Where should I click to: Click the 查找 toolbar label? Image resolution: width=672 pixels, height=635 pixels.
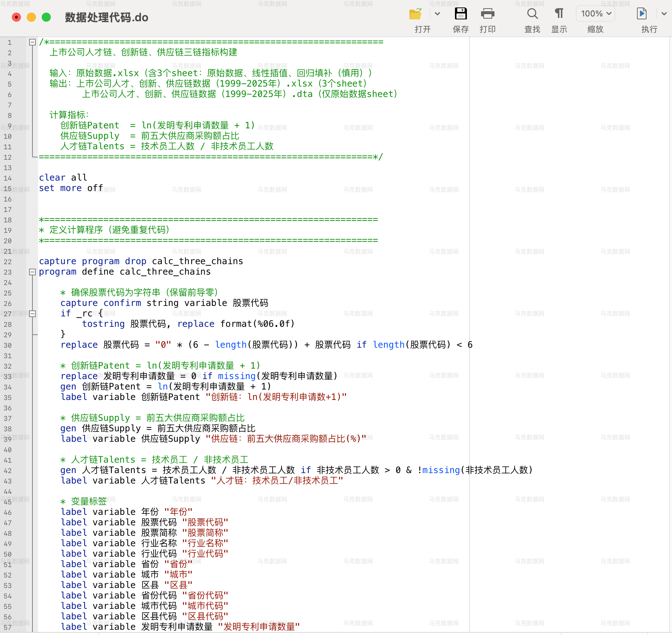532,29
